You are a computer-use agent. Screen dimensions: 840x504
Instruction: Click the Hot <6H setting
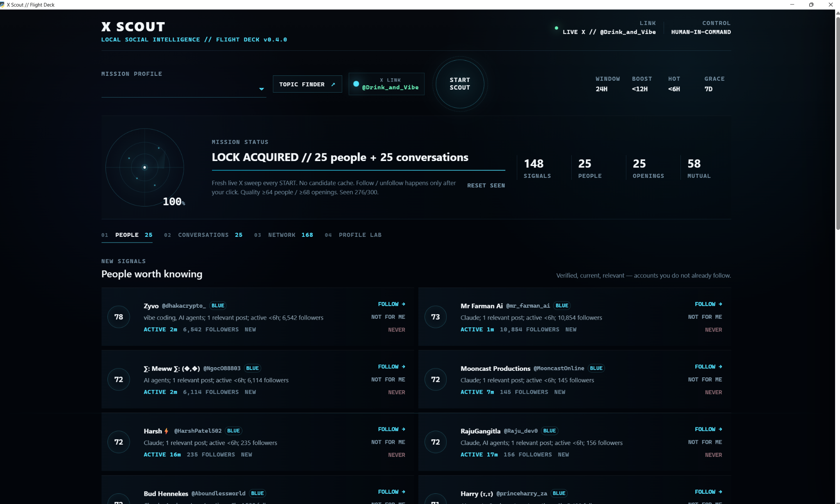tap(674, 84)
